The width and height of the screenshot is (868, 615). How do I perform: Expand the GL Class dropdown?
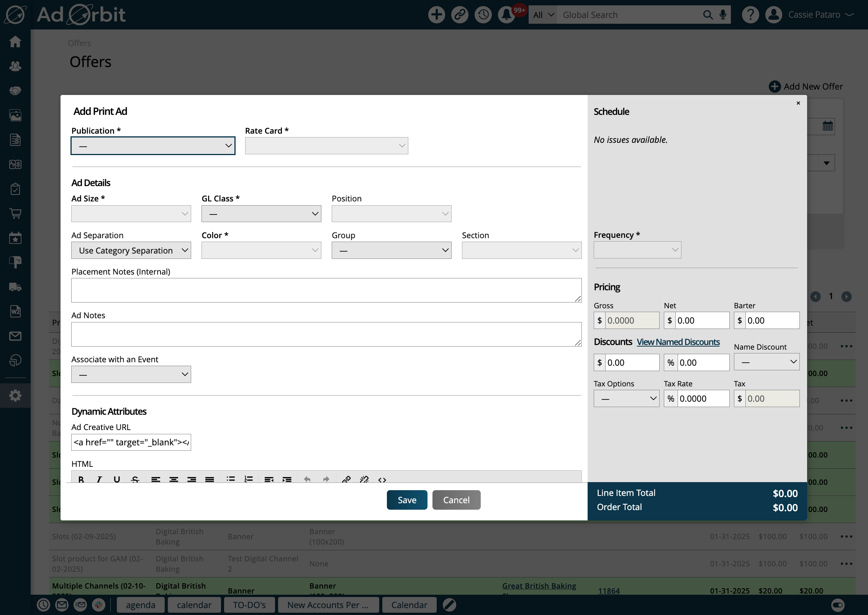coord(261,214)
